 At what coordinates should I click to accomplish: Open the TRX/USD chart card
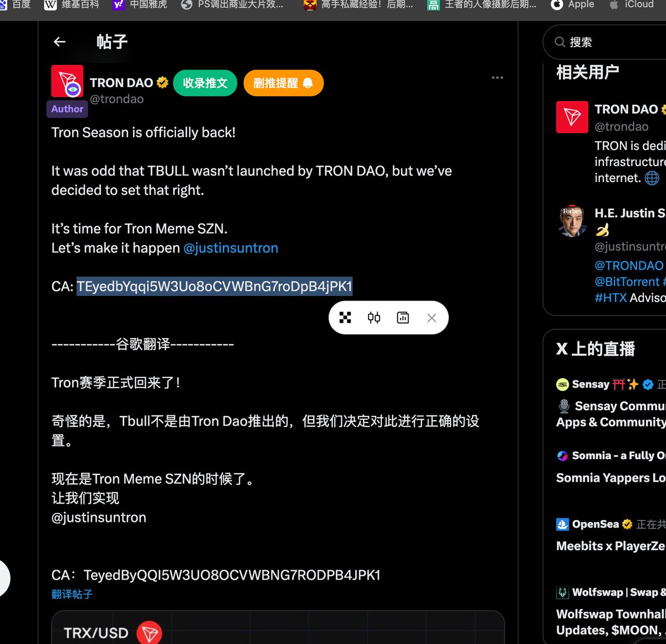[278, 628]
